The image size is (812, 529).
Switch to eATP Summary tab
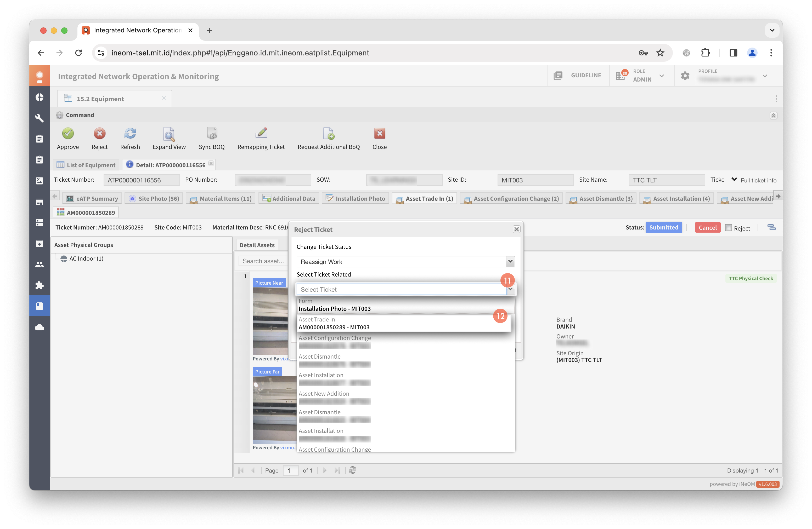[92, 198]
